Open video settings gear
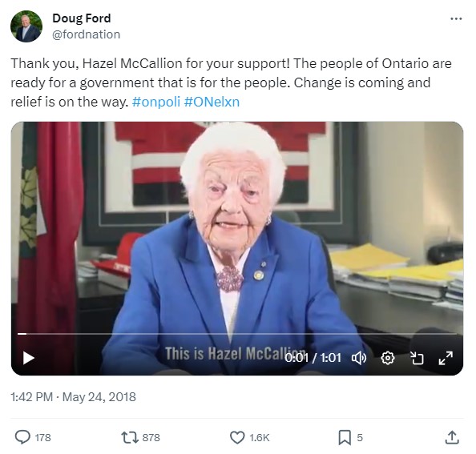Screen dimensions: 476x454 coord(388,358)
